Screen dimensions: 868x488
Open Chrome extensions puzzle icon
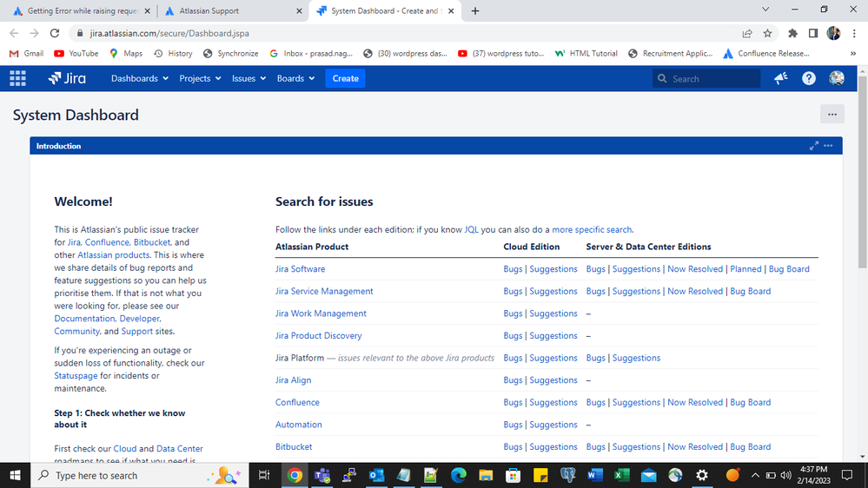point(792,33)
